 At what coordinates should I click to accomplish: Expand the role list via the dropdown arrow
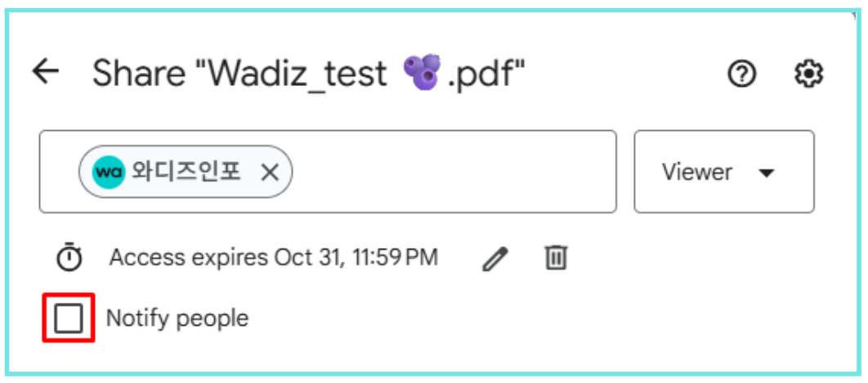[x=766, y=173]
